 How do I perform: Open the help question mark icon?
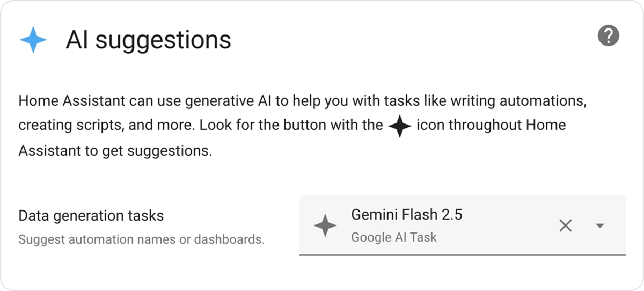[608, 36]
